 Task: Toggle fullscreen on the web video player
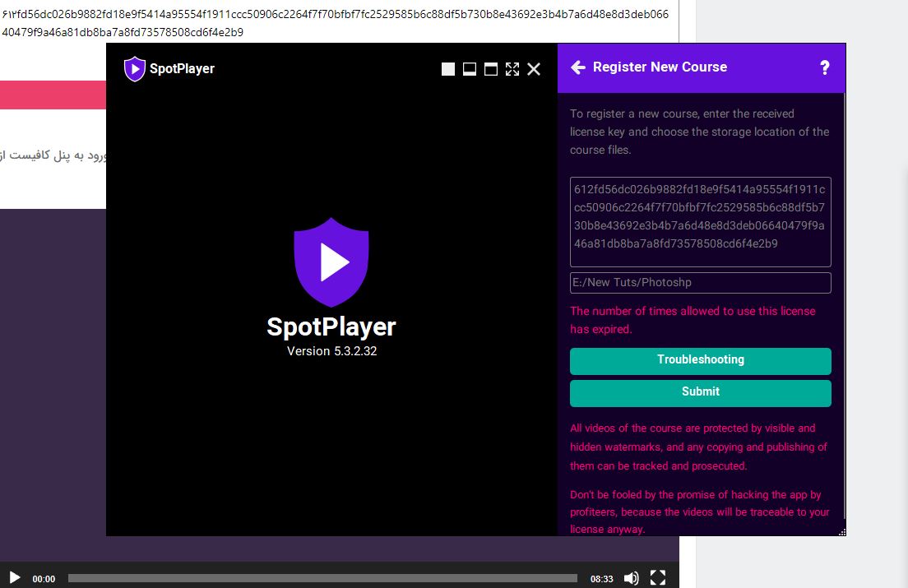coord(658,578)
